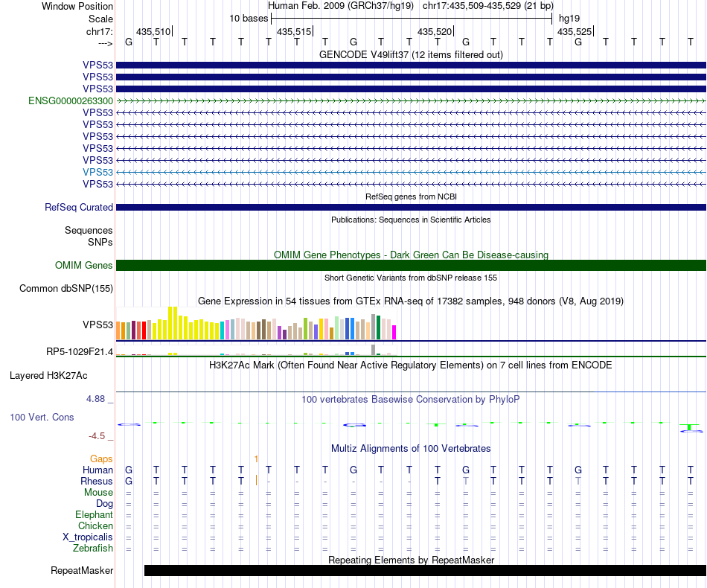The height and width of the screenshot is (588, 707).
Task: Click the Mouse alignment row label
Action: point(98,493)
